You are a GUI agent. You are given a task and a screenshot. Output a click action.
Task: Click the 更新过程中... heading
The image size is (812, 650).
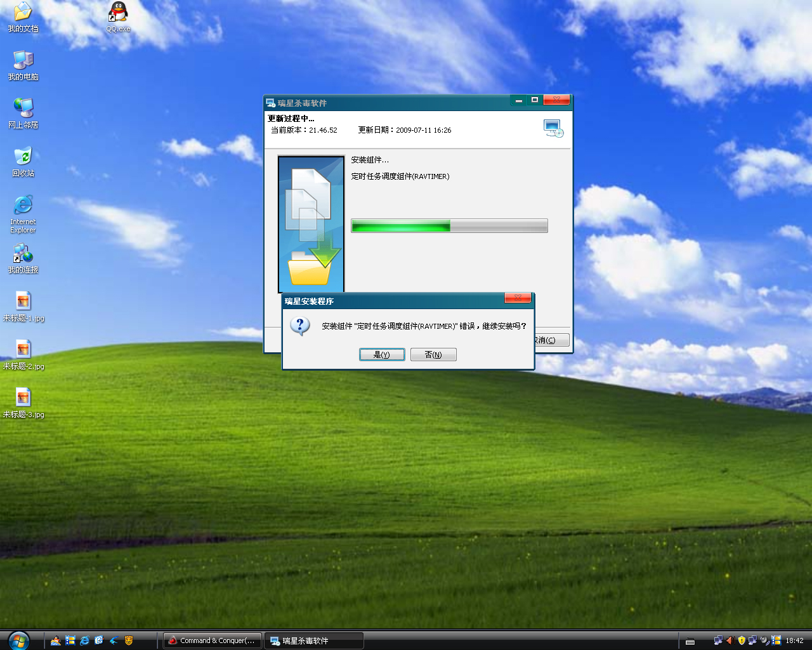[291, 119]
